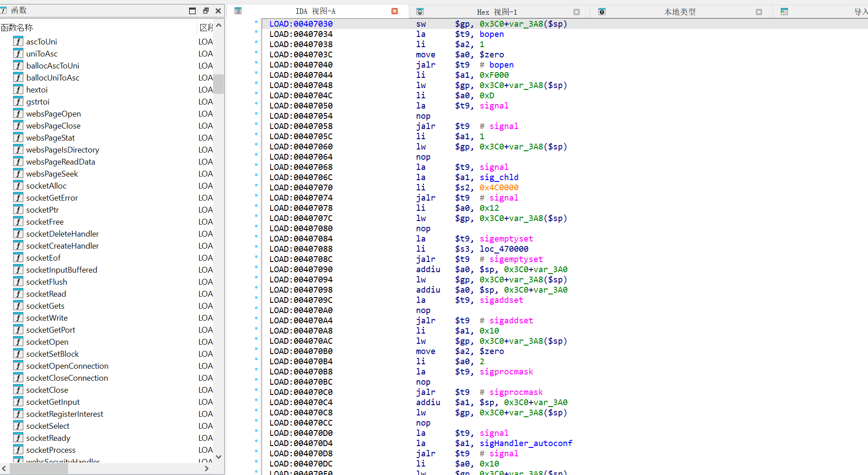Select the websPageIsDirectory function
The width and height of the screenshot is (868, 475).
(x=62, y=149)
